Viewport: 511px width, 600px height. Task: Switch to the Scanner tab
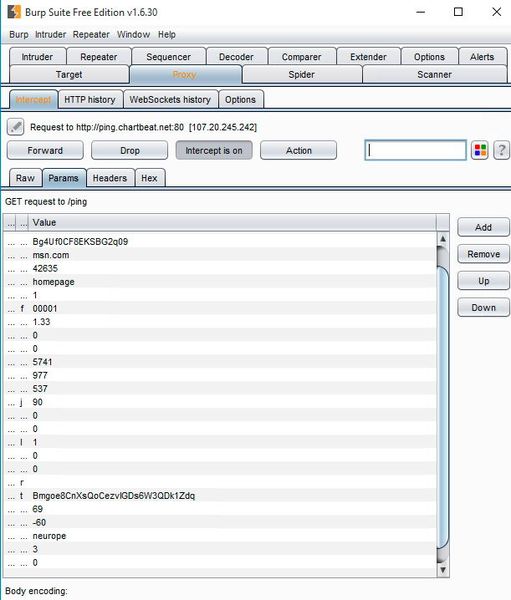point(434,74)
